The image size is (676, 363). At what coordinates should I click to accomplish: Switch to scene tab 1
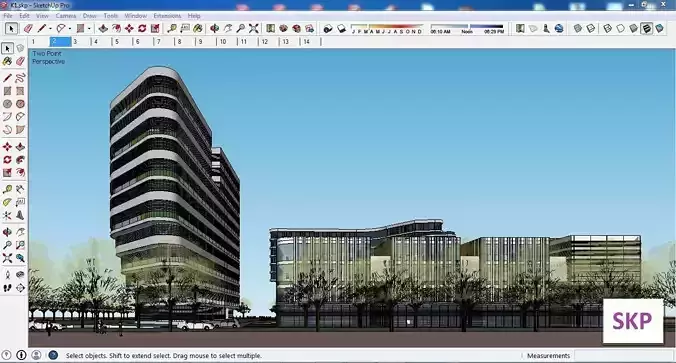coord(39,42)
